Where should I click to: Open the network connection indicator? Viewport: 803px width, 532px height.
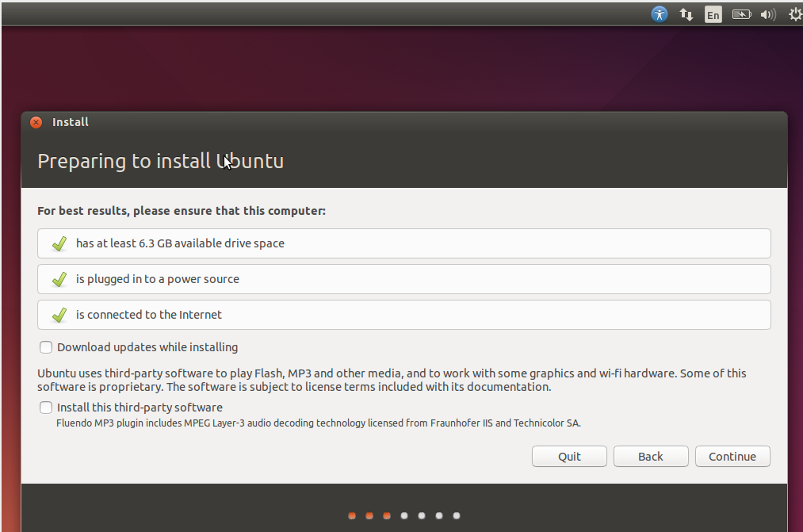(686, 14)
